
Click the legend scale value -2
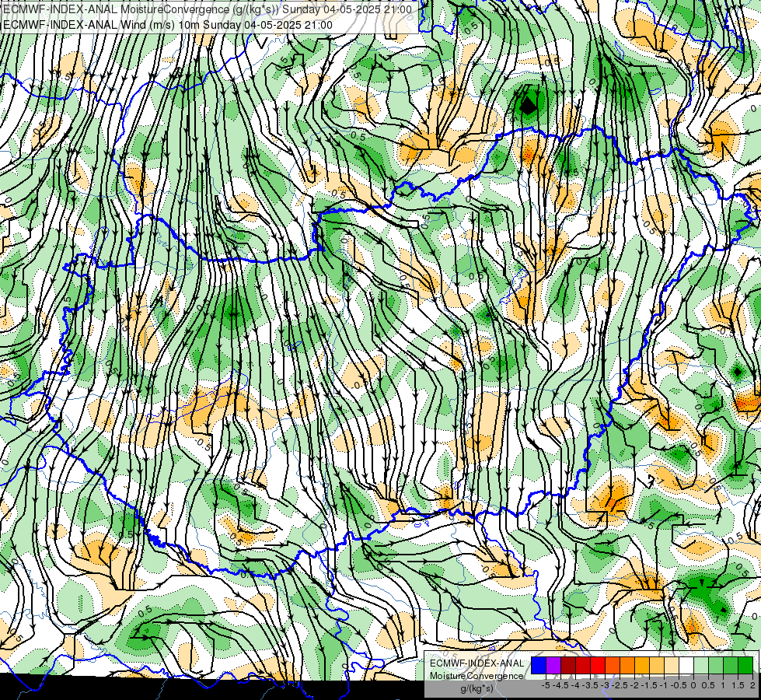(x=634, y=685)
